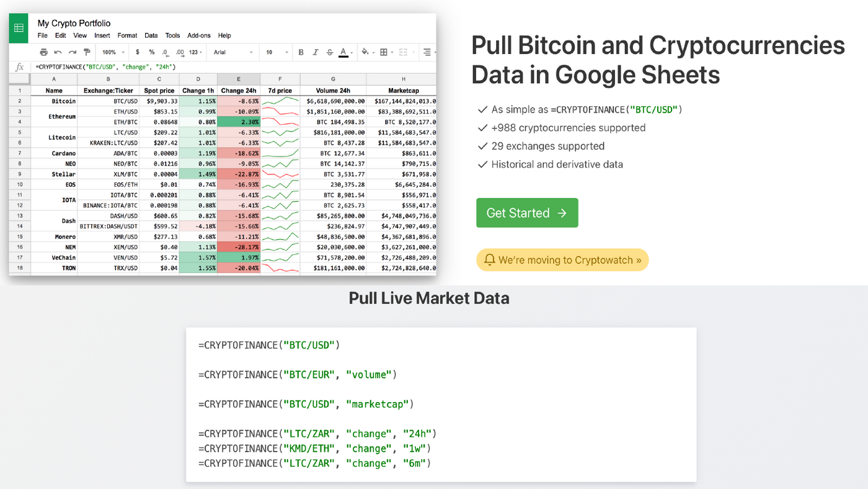Viewport: 868px width, 489px height.
Task: Open the File menu
Action: (x=43, y=35)
